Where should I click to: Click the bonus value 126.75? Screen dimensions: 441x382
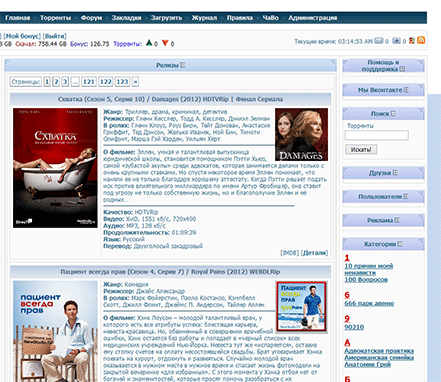(99, 44)
